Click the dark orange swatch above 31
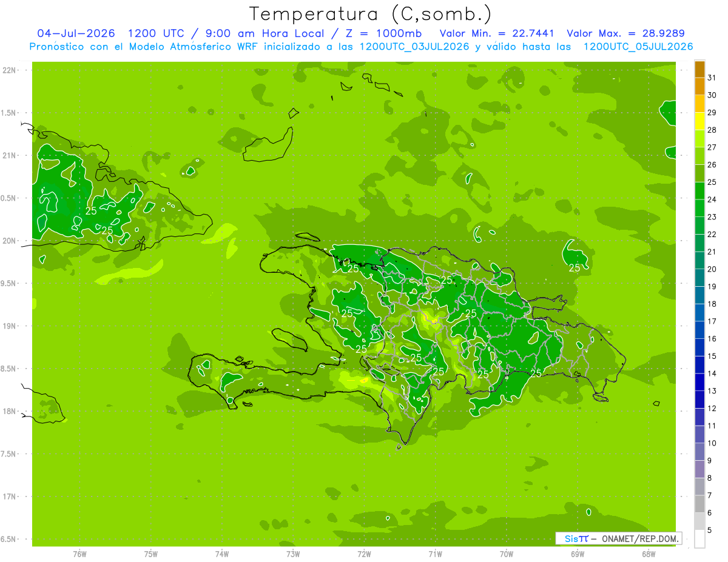Viewport: 728px width, 562px height. coord(700,70)
